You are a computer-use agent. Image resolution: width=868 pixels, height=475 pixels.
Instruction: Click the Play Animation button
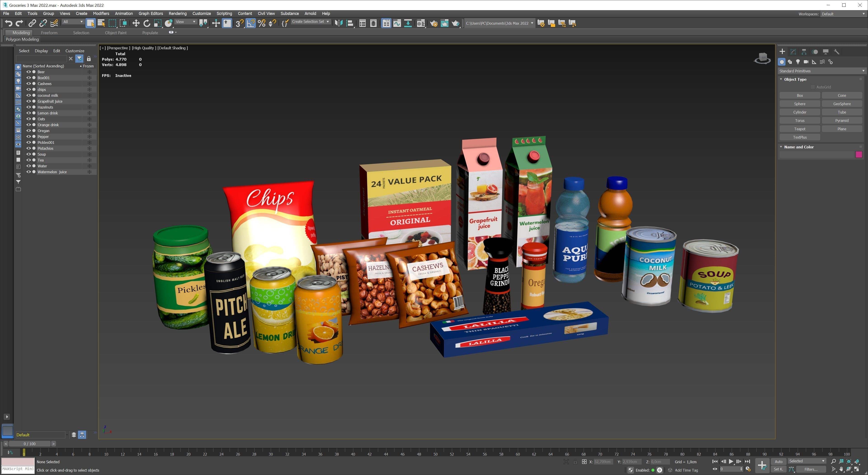pos(731,461)
